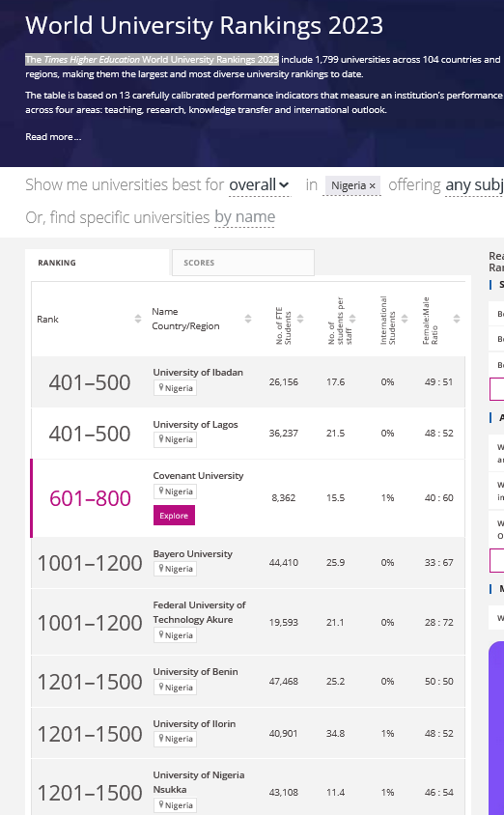
Task: Click the 601–800 rank of Covenant University
Action: [90, 498]
